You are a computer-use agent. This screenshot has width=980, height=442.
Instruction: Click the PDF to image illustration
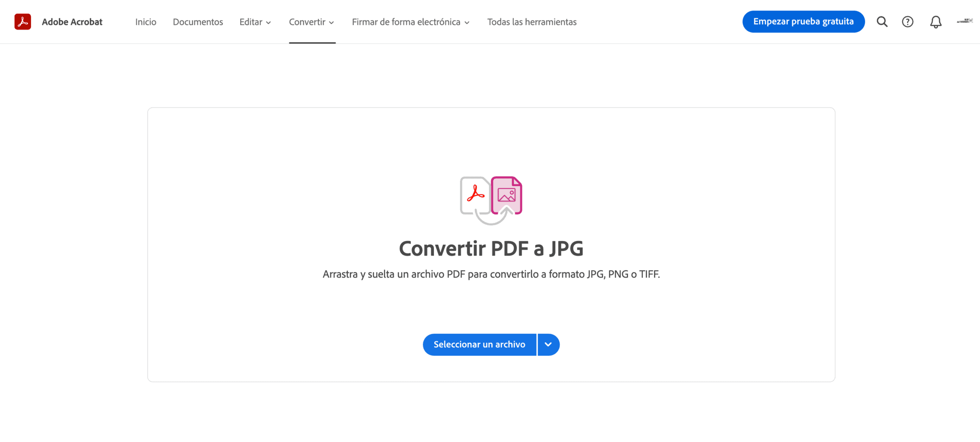tap(491, 200)
